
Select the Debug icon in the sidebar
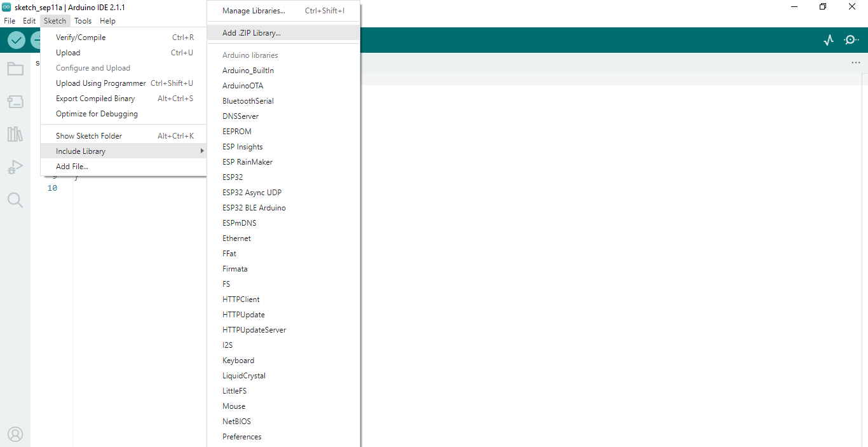tap(15, 167)
